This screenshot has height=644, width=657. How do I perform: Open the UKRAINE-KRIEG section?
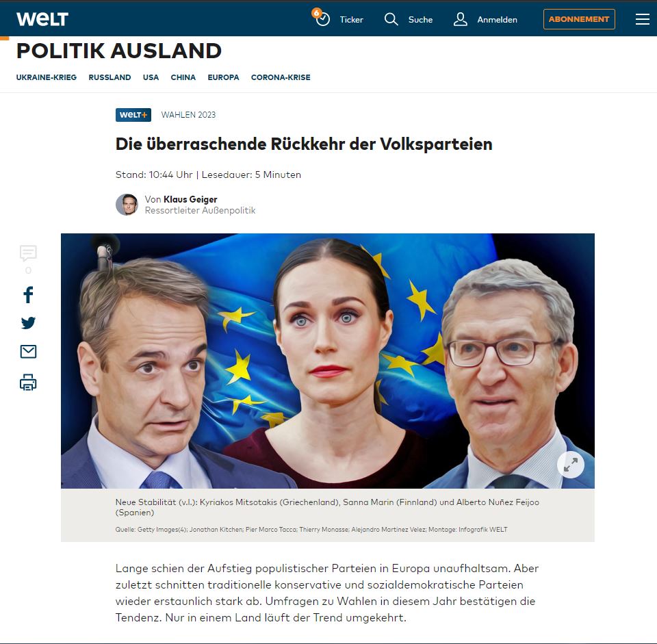pyautogui.click(x=47, y=77)
